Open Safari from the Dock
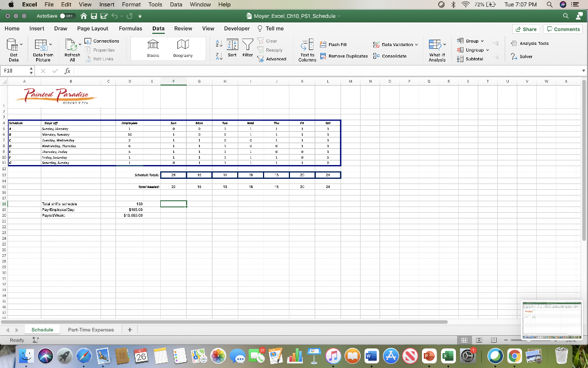The image size is (588, 368). [x=84, y=355]
